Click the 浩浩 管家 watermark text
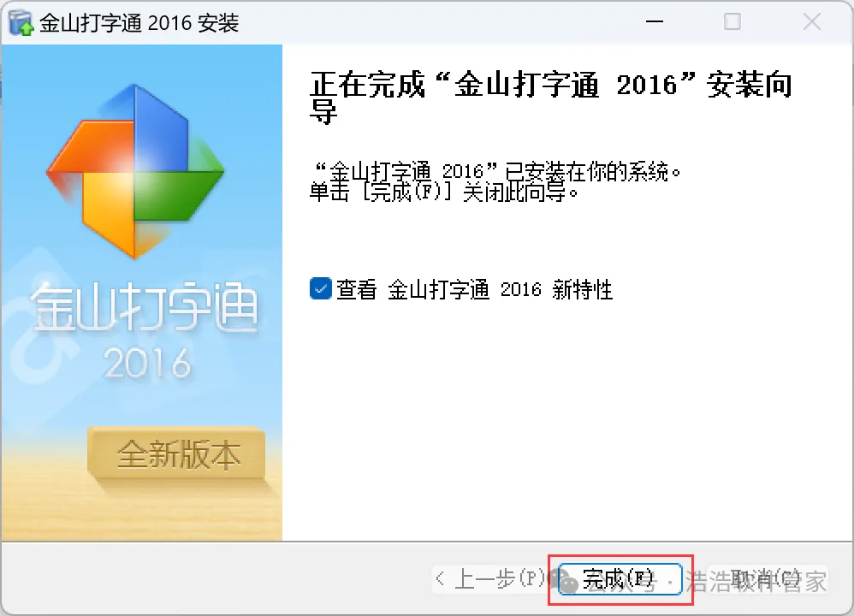 coord(757,581)
